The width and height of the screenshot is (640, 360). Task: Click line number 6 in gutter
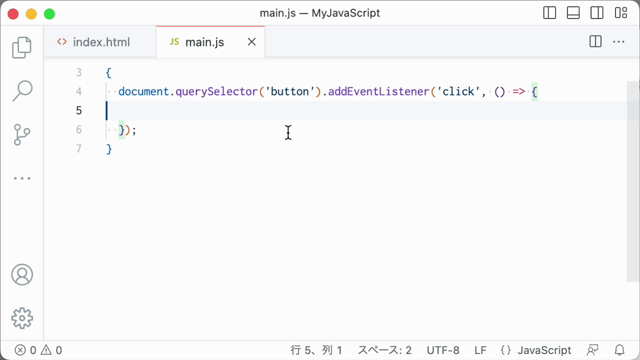(x=79, y=130)
